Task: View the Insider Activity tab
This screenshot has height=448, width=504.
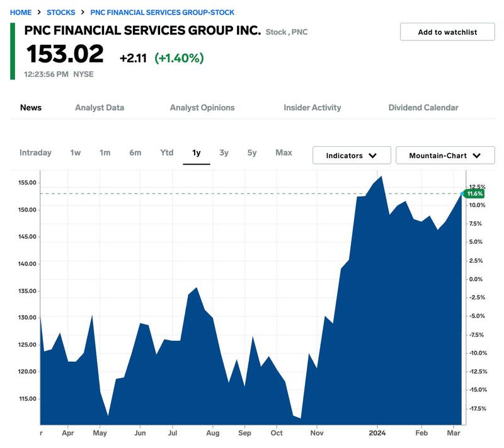Action: (312, 108)
